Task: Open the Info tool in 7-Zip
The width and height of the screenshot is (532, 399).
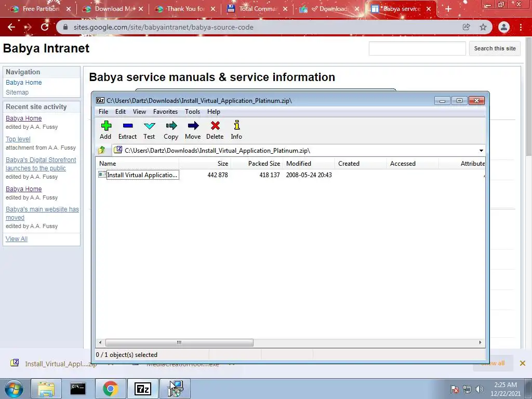Action: click(x=236, y=130)
